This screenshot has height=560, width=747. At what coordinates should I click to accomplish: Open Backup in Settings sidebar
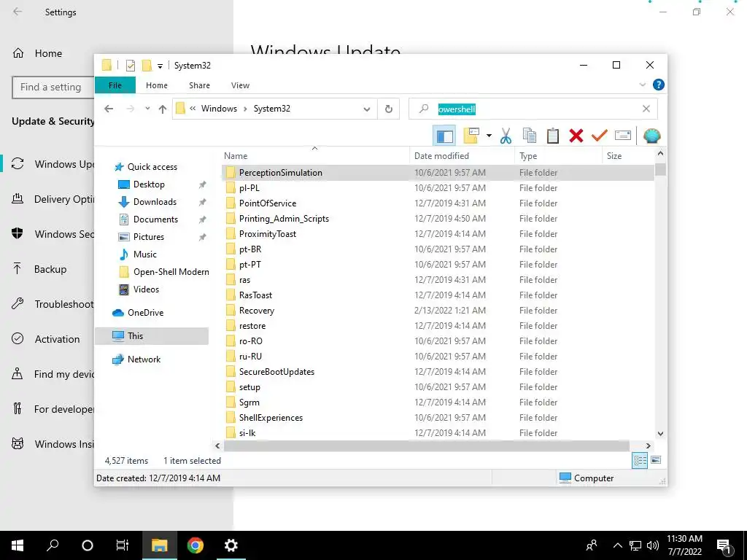(39, 269)
